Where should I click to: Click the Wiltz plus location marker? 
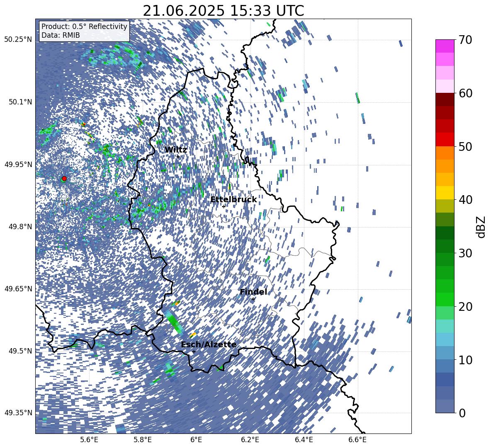178,157
